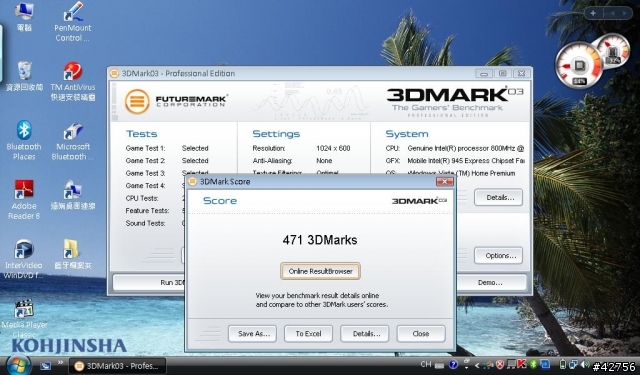The height and width of the screenshot is (375, 640).
Task: Click the Run 3DMark button in the main window
Action: pos(150,282)
